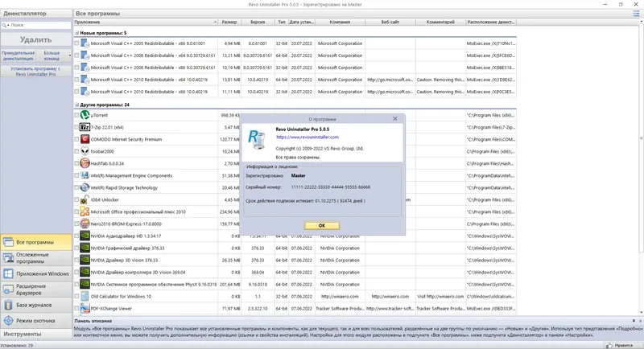Open the Расширения браузеров section
The height and width of the screenshot is (349, 644).
pyautogui.click(x=36, y=289)
